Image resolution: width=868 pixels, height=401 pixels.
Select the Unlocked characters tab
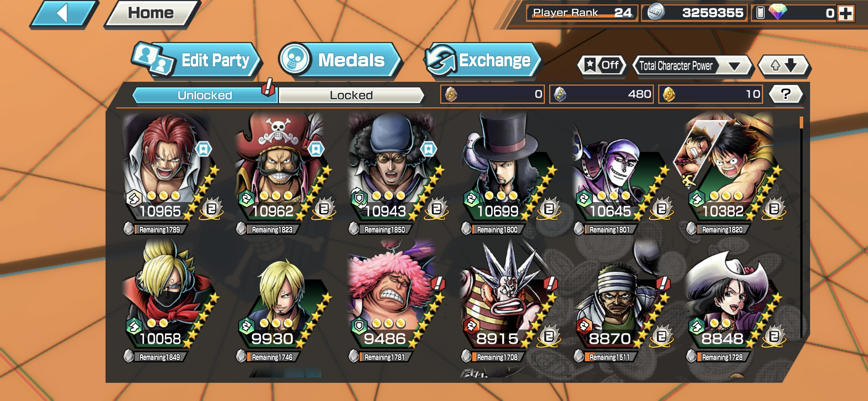coord(204,96)
